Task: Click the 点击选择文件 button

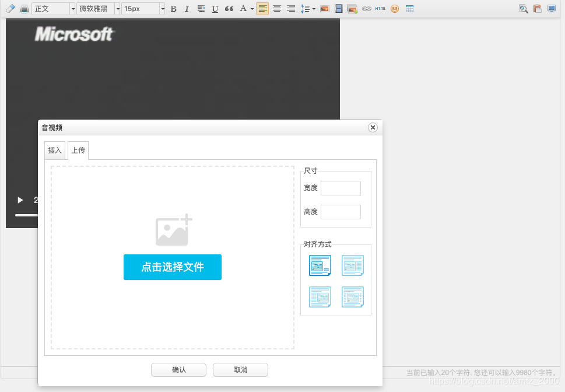Action: pos(172,267)
